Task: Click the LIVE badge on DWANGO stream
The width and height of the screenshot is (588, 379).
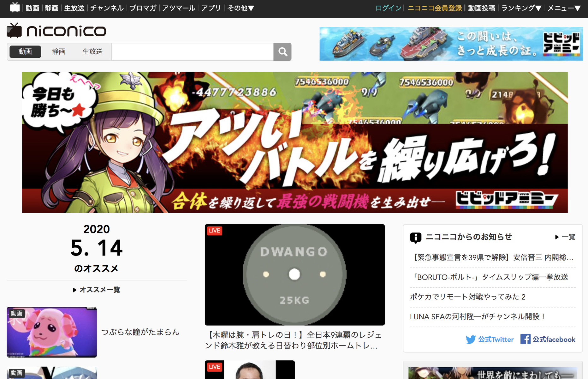Action: 214,231
